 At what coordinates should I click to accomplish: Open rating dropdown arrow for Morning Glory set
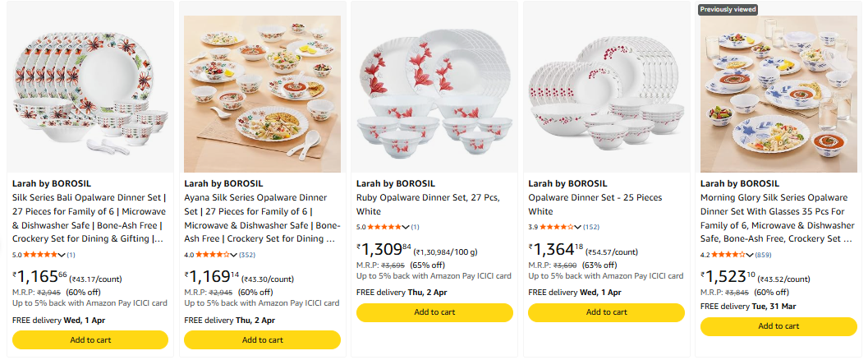pos(750,255)
